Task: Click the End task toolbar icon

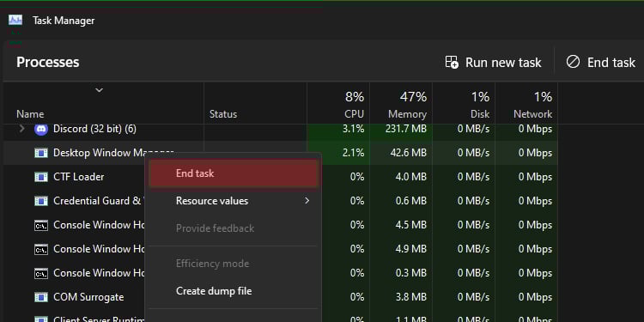Action: 573,62
